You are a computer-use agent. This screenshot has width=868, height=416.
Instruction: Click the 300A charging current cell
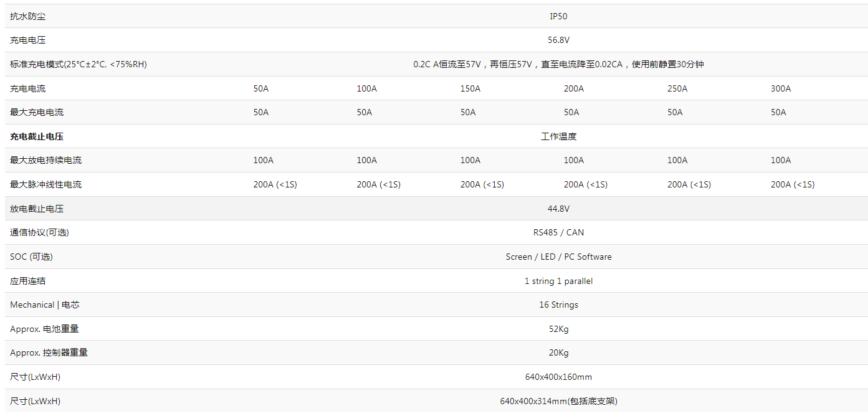coord(781,88)
